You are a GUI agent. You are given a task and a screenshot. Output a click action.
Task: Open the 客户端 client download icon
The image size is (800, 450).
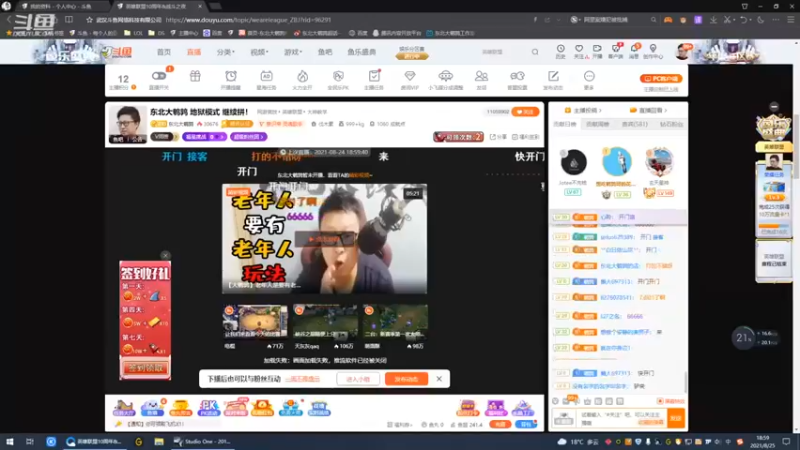click(616, 49)
